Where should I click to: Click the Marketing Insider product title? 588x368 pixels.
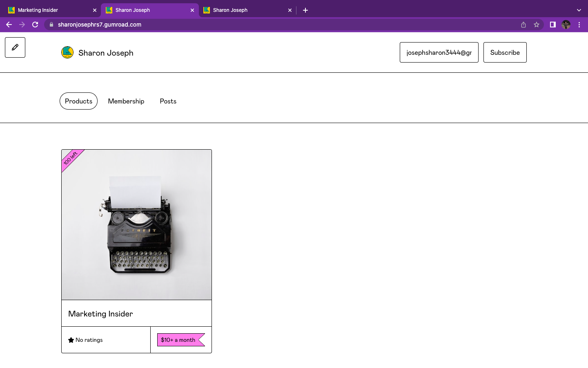(x=100, y=314)
